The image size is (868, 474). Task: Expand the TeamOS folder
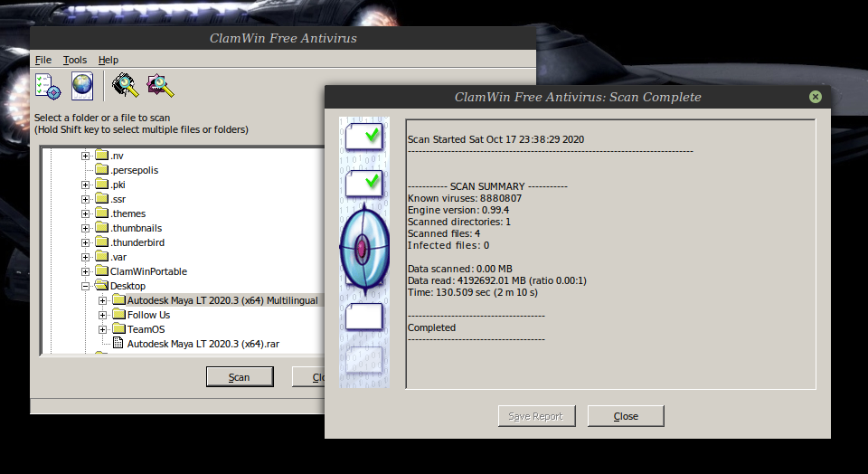point(102,329)
